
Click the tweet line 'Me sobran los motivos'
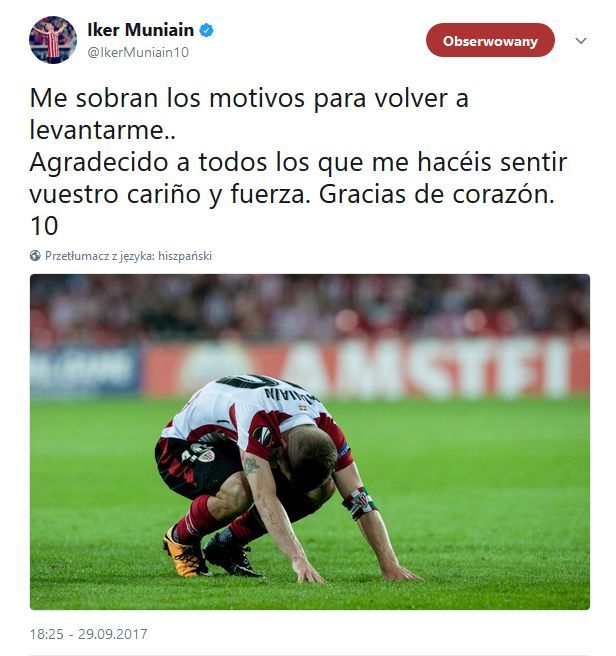(167, 99)
